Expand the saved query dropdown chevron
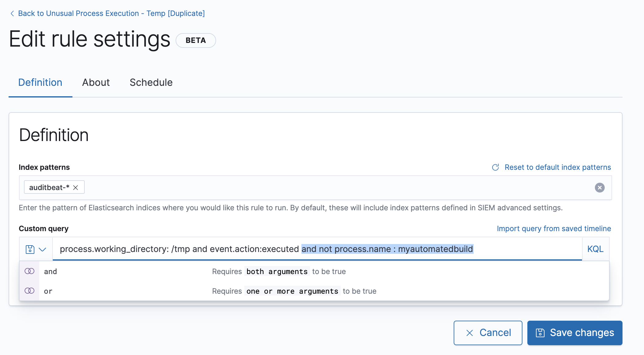The image size is (644, 355). tap(43, 249)
